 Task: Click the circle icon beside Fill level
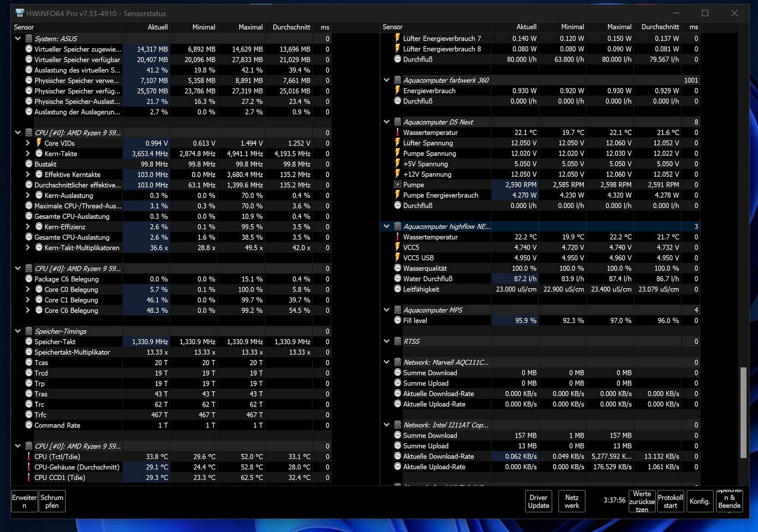[397, 320]
